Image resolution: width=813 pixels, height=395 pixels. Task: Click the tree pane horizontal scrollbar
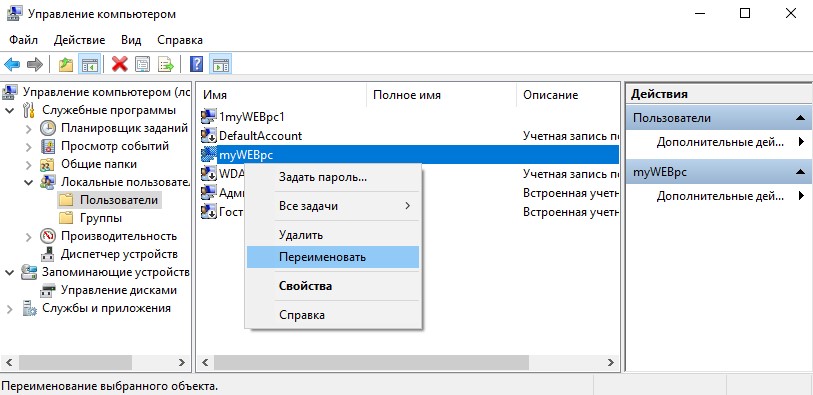(x=75, y=362)
